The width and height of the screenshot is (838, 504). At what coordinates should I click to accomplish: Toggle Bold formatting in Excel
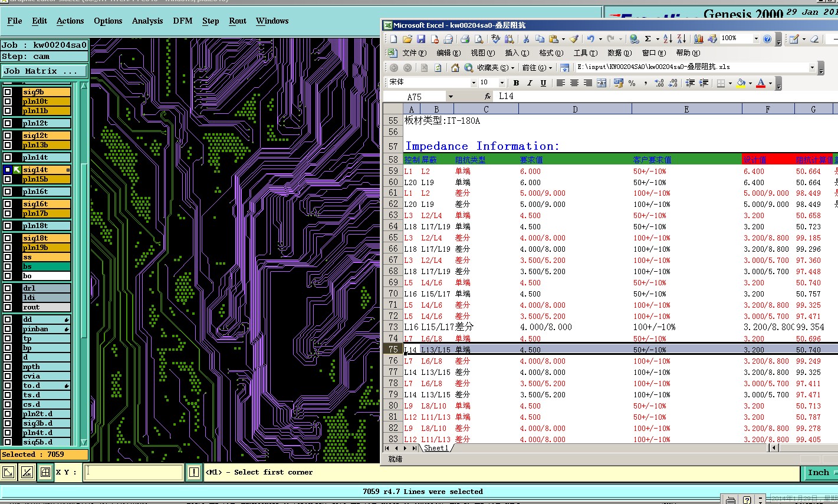pyautogui.click(x=516, y=83)
